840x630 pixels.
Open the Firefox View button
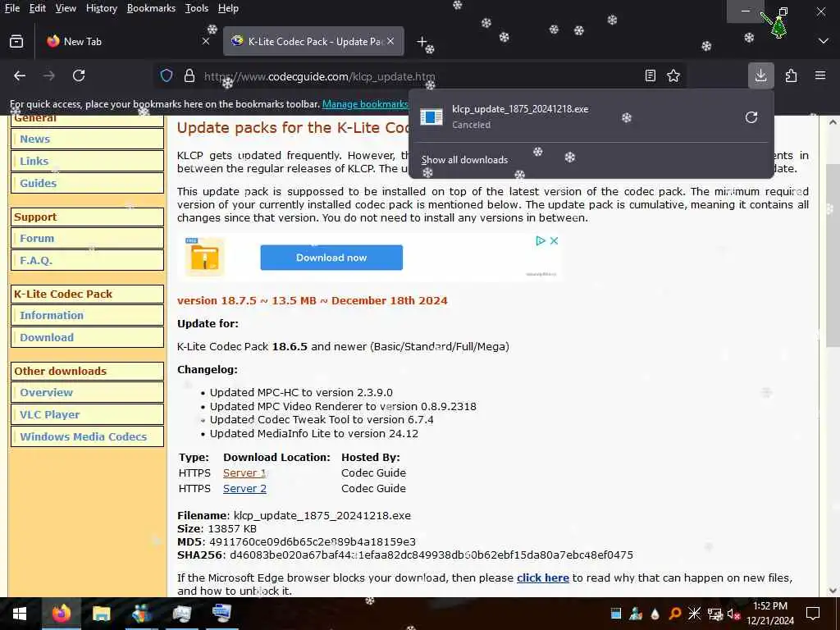click(16, 41)
